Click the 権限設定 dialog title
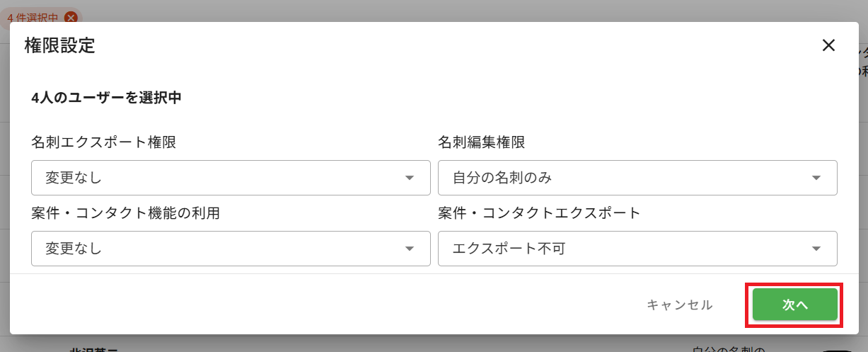Screen dimensions: 868x352 click(59, 46)
